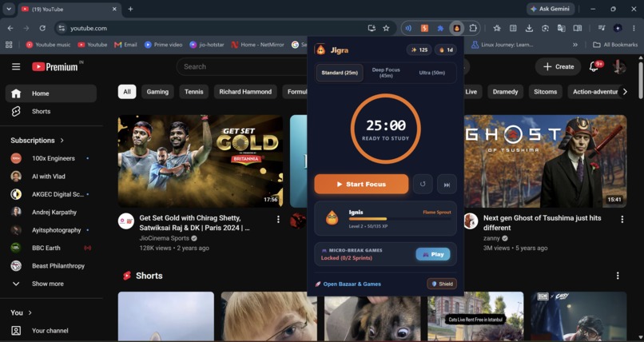
Task: Go to Home in YouTube sidebar
Action: point(51,93)
